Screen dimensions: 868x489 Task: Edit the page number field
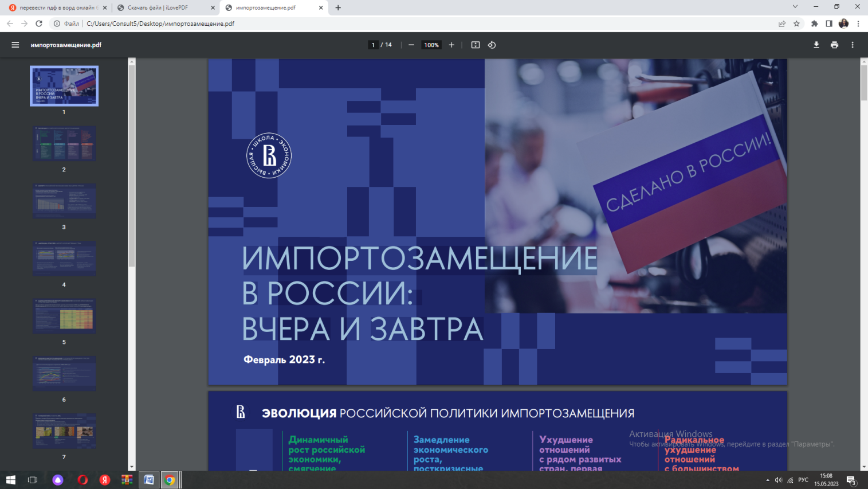[373, 45]
